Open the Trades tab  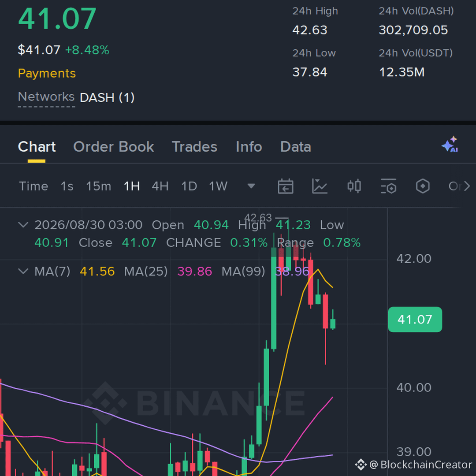point(195,147)
